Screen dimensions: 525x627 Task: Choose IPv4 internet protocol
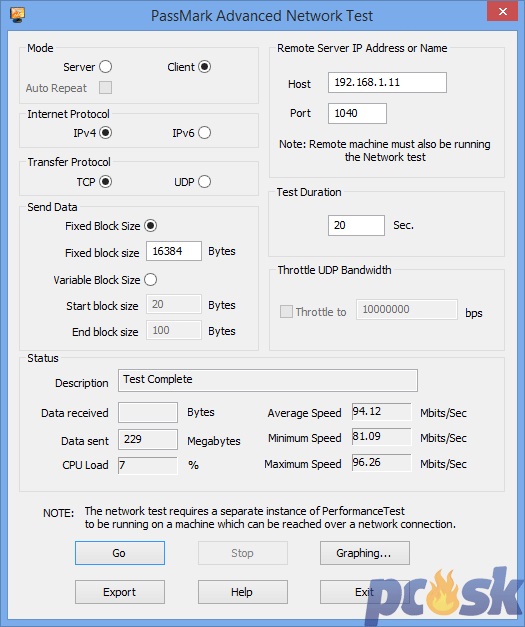click(106, 133)
